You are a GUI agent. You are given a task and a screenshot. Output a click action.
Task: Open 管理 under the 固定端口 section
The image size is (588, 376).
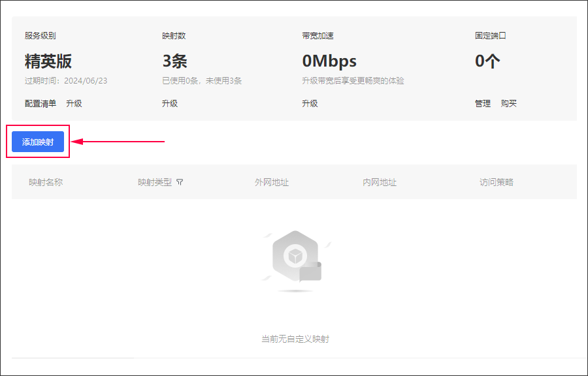click(x=482, y=103)
